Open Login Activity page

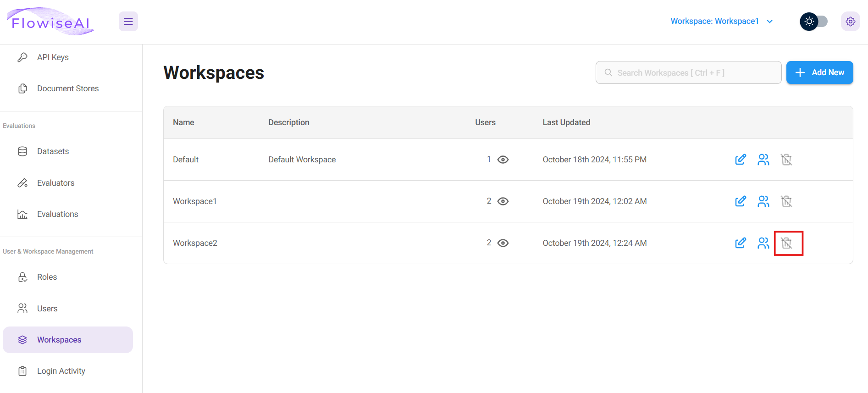[61, 371]
